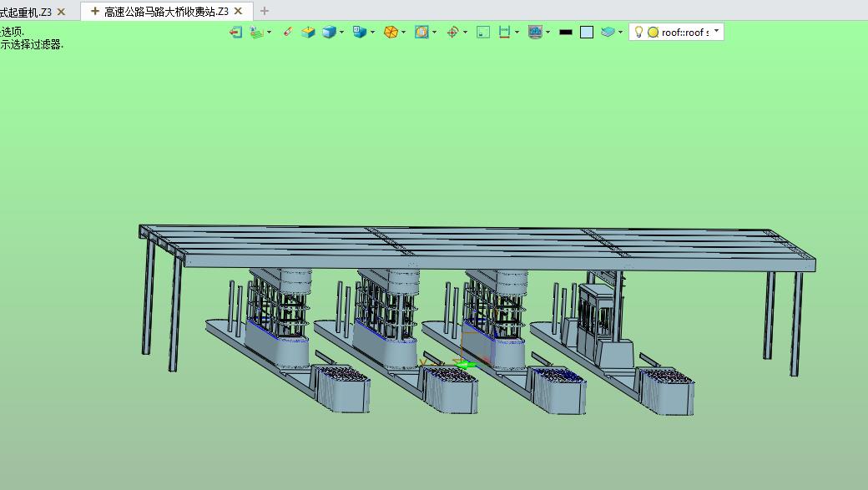Close the 起重机.Z3 tab
The height and width of the screenshot is (490, 868).
62,12
